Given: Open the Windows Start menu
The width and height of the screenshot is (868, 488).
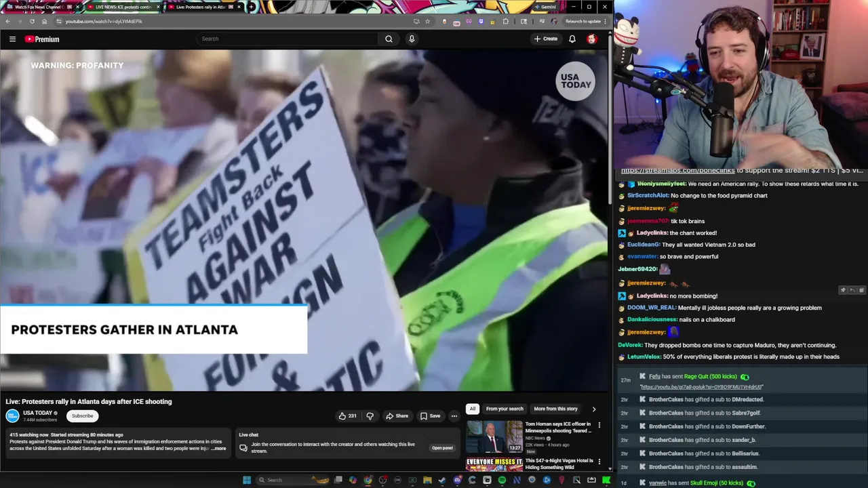Looking at the screenshot, I should tap(247, 480).
